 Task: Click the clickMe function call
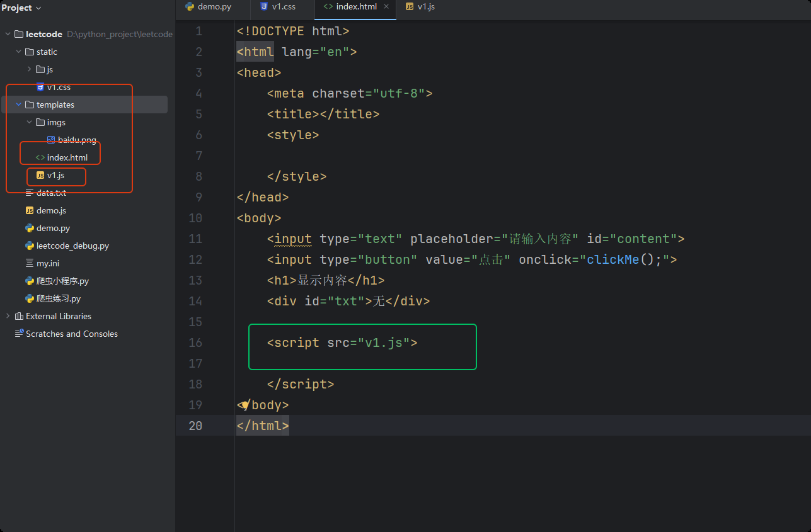[613, 259]
